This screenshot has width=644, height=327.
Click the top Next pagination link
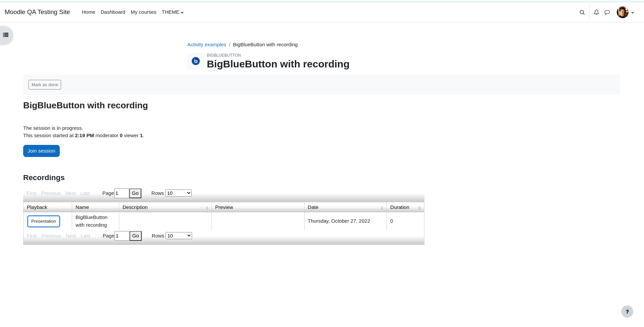tap(71, 193)
